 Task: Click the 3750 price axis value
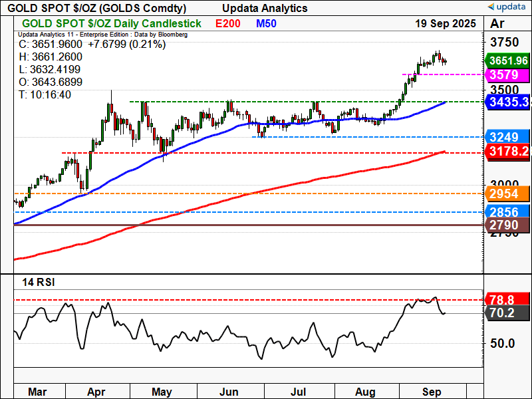[505, 43]
